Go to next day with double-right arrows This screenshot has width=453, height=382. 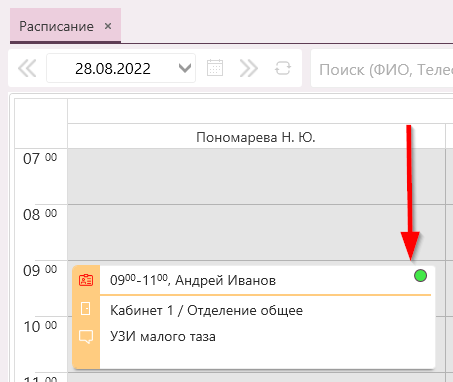[249, 68]
